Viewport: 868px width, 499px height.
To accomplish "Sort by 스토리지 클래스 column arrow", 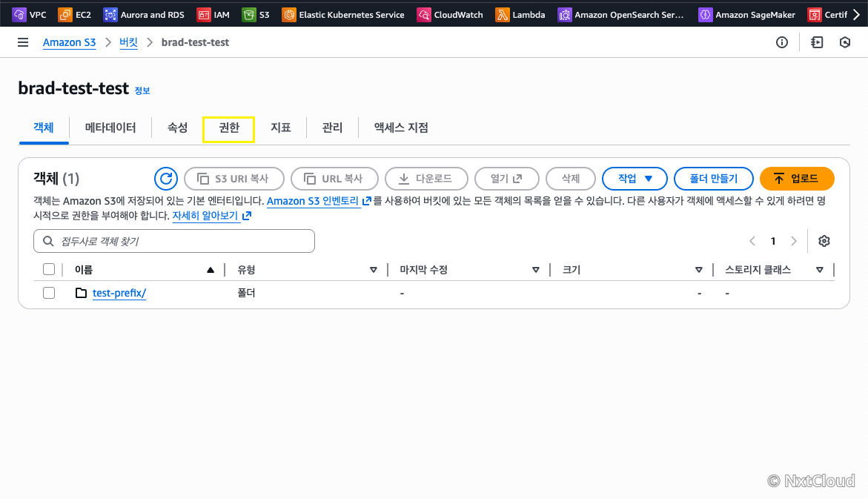I will click(x=819, y=270).
